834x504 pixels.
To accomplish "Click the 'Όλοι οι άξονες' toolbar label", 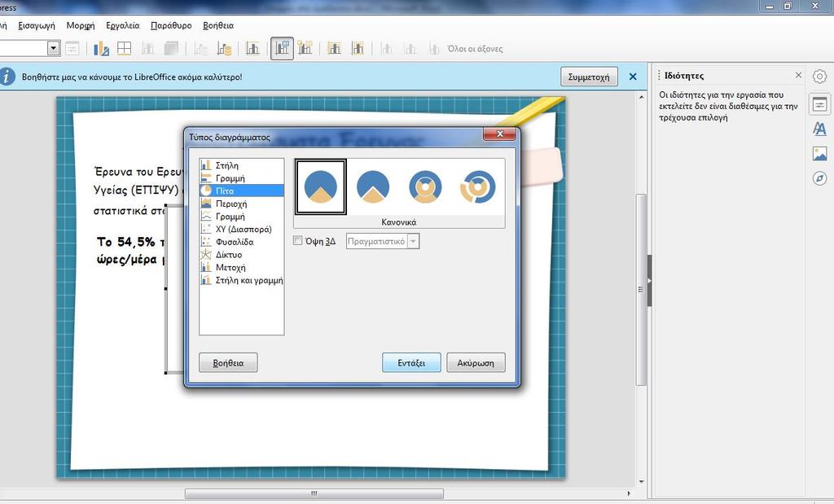I will pyautogui.click(x=475, y=49).
